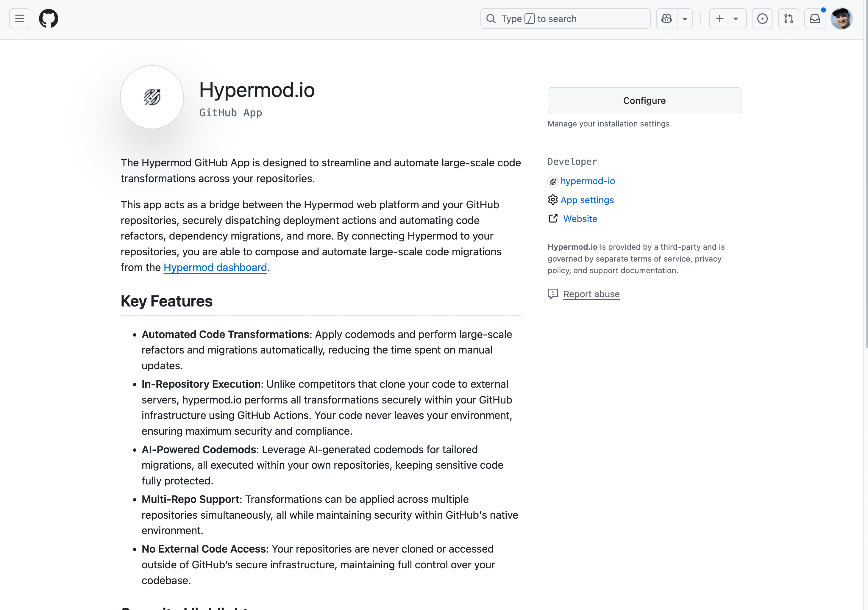The width and height of the screenshot is (868, 610).
Task: Click 'Multi-Repo Support' bold text
Action: click(x=191, y=499)
